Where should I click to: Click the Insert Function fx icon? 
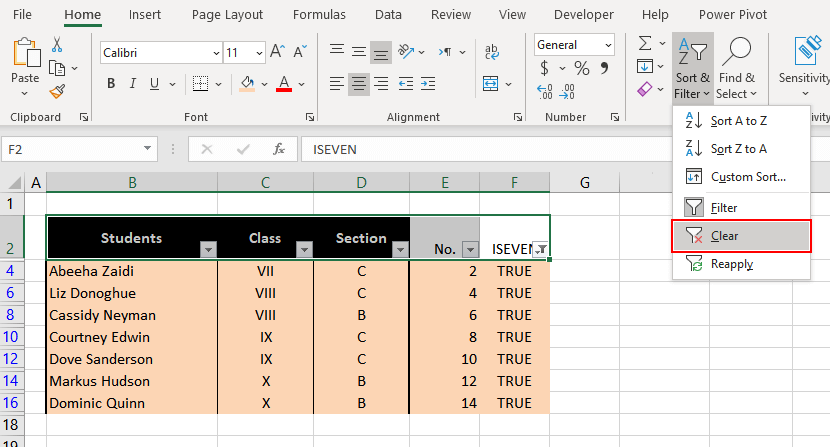(x=279, y=150)
